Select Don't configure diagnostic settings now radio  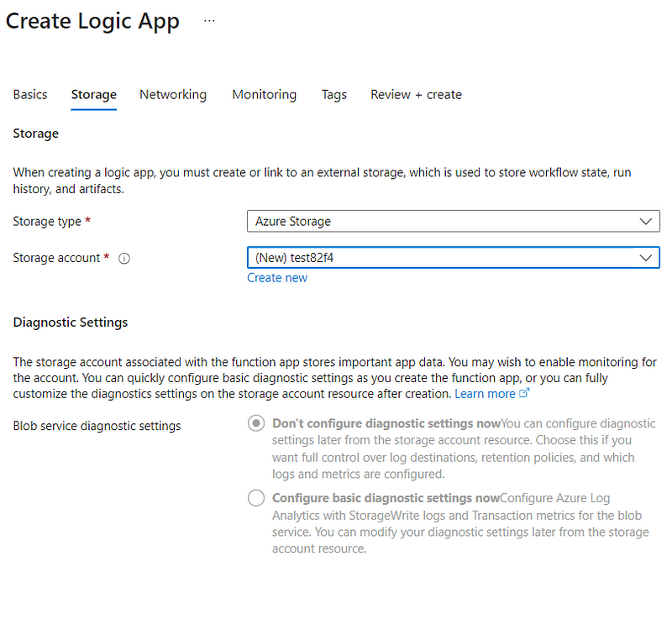[x=256, y=423]
